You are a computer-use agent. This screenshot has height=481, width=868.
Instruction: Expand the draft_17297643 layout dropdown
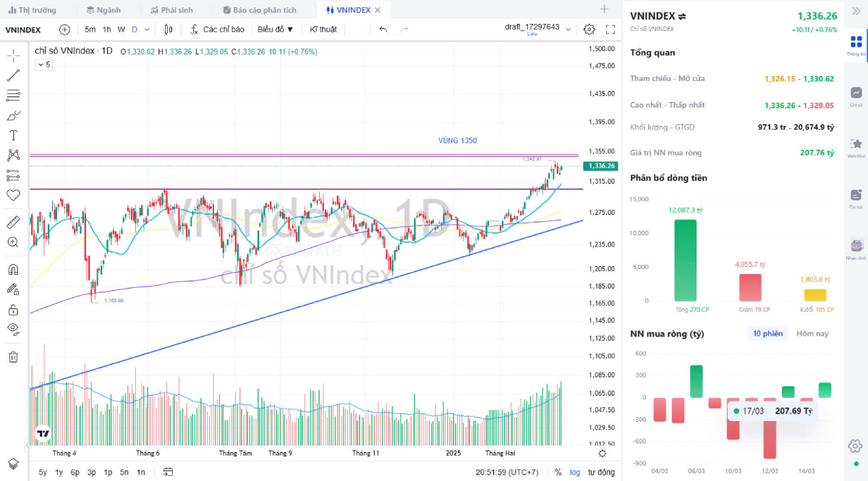tap(568, 30)
